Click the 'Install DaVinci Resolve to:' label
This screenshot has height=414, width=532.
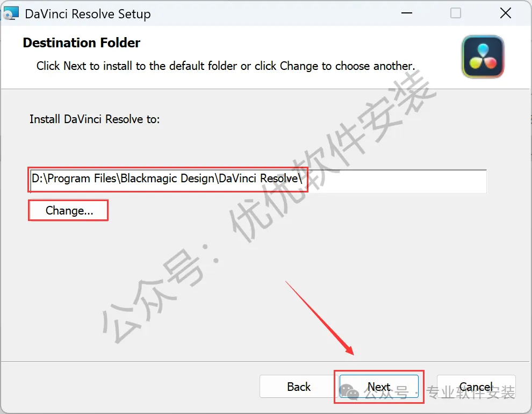pos(95,119)
